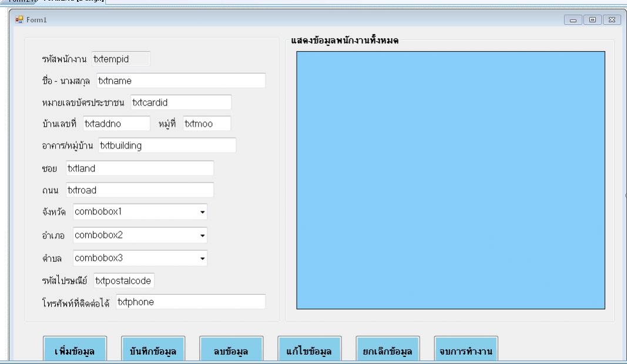This screenshot has height=364, width=627.
Task: Click the txtmoo village number field
Action: pyautogui.click(x=207, y=123)
